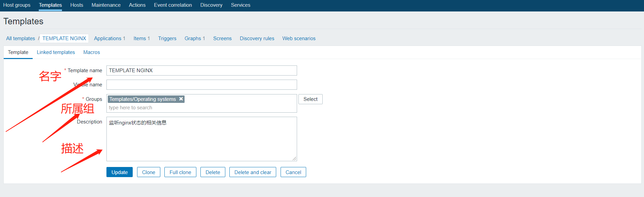Switch to the Template tab
Viewport: 644px width, 197px height.
(x=18, y=52)
